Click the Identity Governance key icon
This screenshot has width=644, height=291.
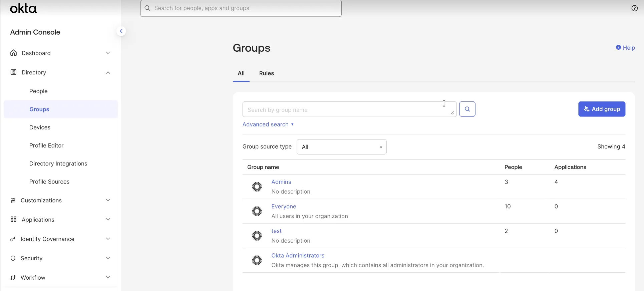point(13,239)
